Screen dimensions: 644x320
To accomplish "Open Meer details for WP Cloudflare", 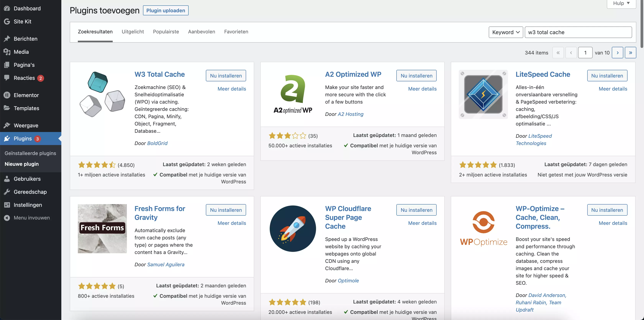I will coord(422,223).
